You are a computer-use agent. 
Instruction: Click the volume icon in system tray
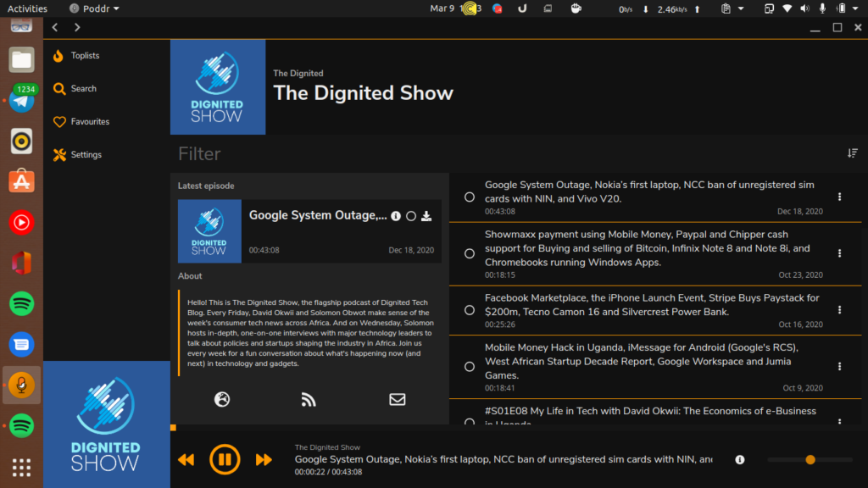[805, 8]
